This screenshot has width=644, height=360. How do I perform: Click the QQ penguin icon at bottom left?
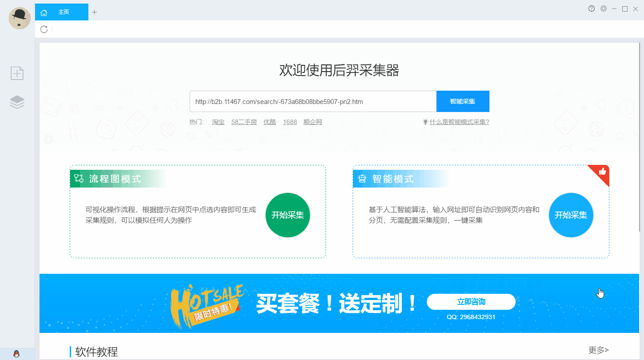click(x=17, y=354)
